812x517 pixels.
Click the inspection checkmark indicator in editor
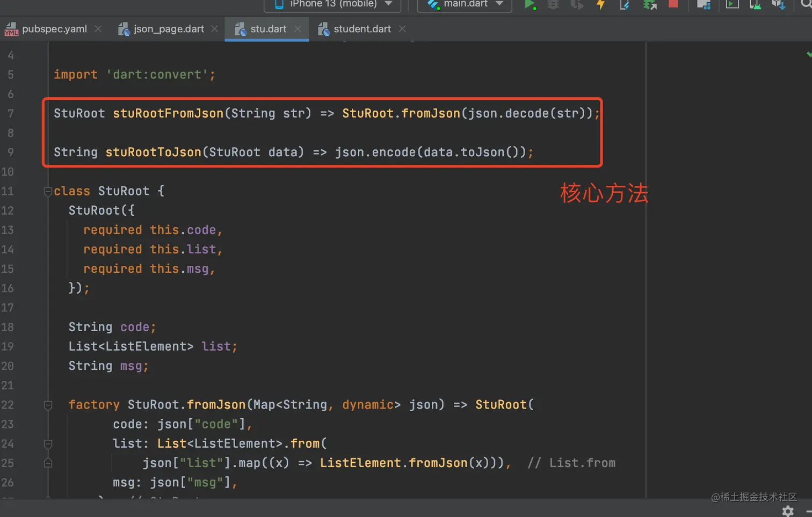(809, 54)
